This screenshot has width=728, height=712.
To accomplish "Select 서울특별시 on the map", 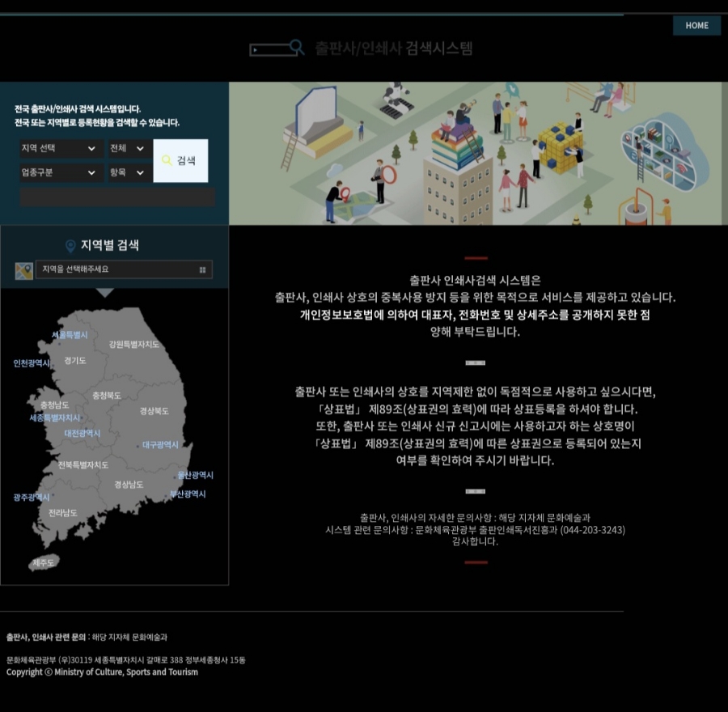I will tap(70, 335).
